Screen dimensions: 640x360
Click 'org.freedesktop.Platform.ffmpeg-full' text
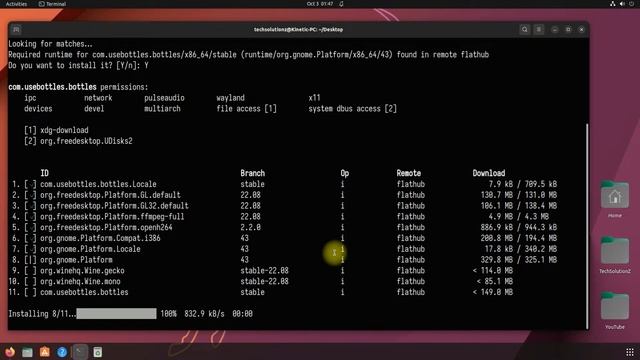pyautogui.click(x=112, y=217)
